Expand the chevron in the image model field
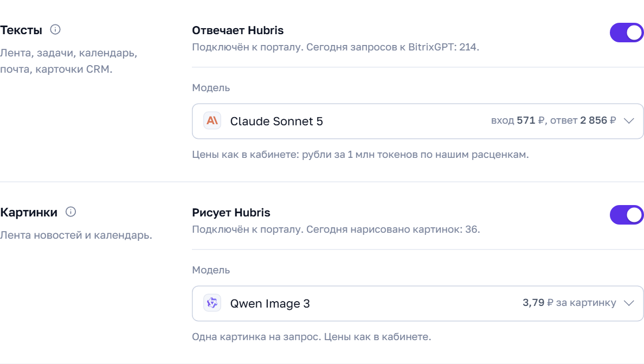 [629, 303]
